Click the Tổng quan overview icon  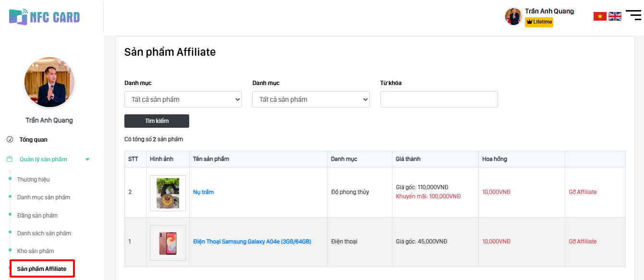(10, 140)
